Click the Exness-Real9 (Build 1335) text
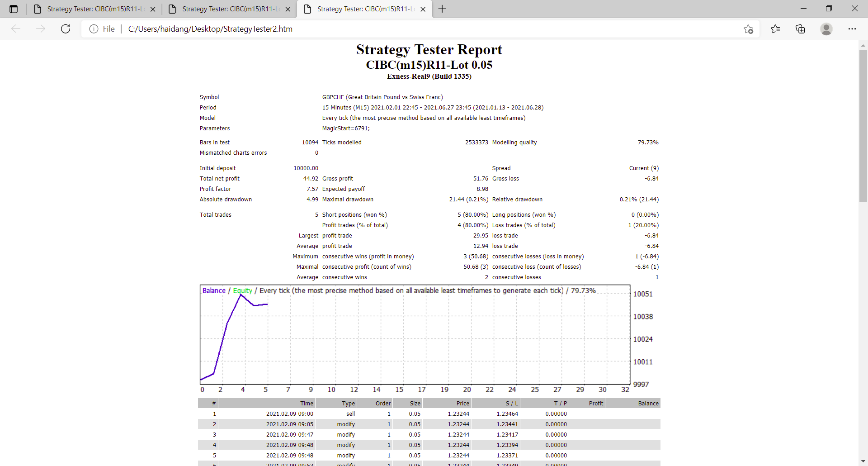Image resolution: width=868 pixels, height=466 pixels. (429, 76)
